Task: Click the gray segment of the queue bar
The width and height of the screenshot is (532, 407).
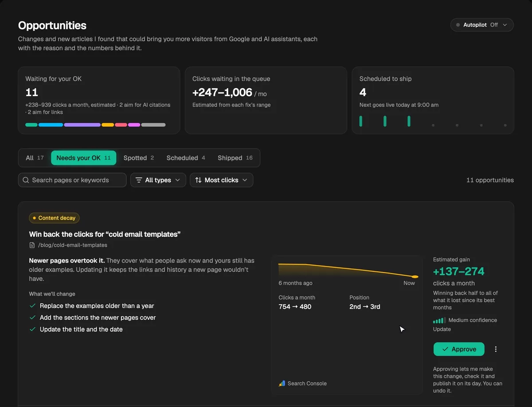Action: click(153, 125)
